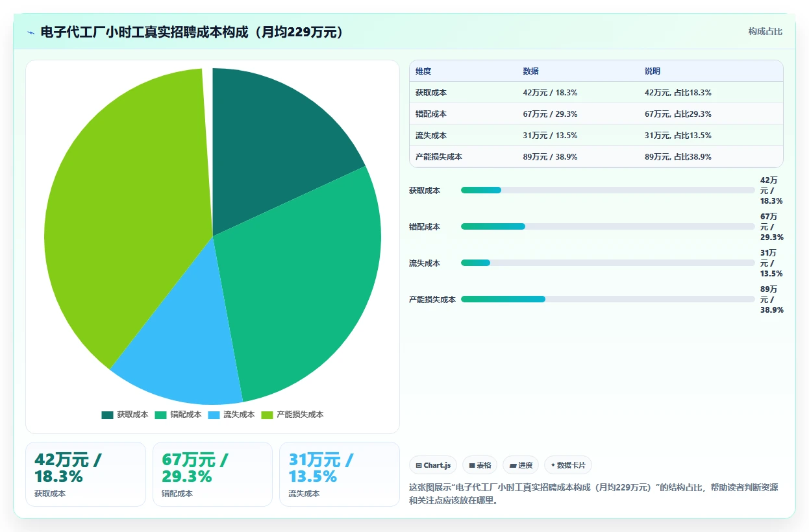Click the 说明 column header
The height and width of the screenshot is (532, 809).
[x=653, y=71]
